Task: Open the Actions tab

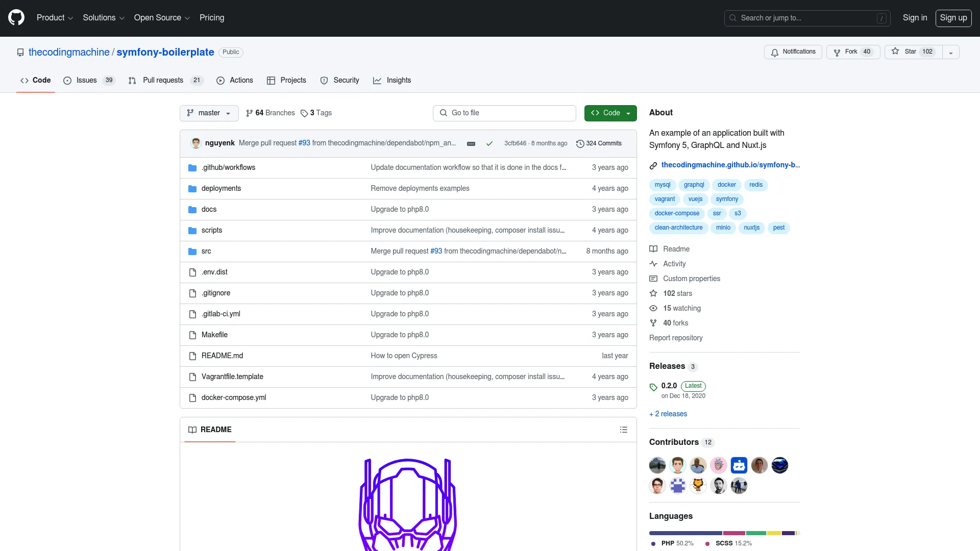Action: (x=235, y=81)
